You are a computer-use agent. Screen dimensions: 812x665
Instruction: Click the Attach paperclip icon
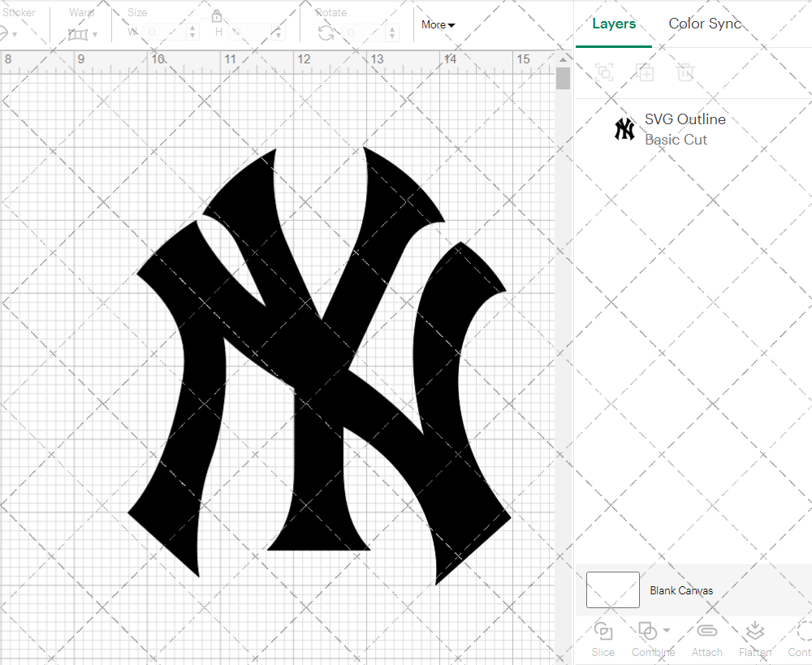click(x=706, y=631)
